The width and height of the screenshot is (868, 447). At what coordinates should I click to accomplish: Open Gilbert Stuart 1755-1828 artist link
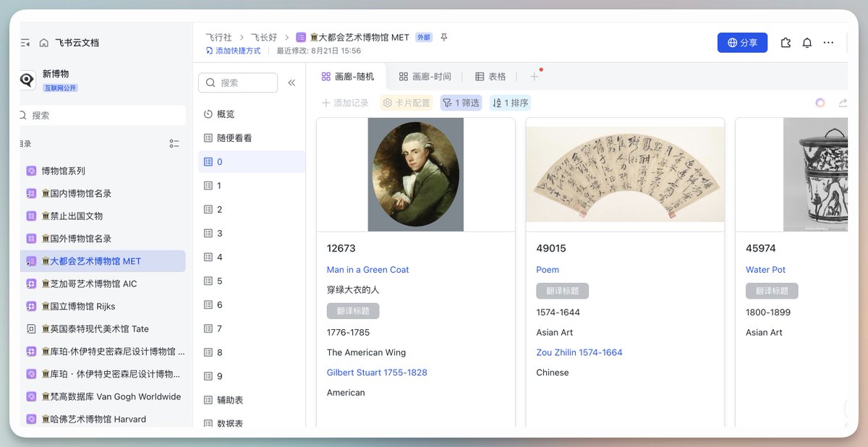pyautogui.click(x=377, y=372)
